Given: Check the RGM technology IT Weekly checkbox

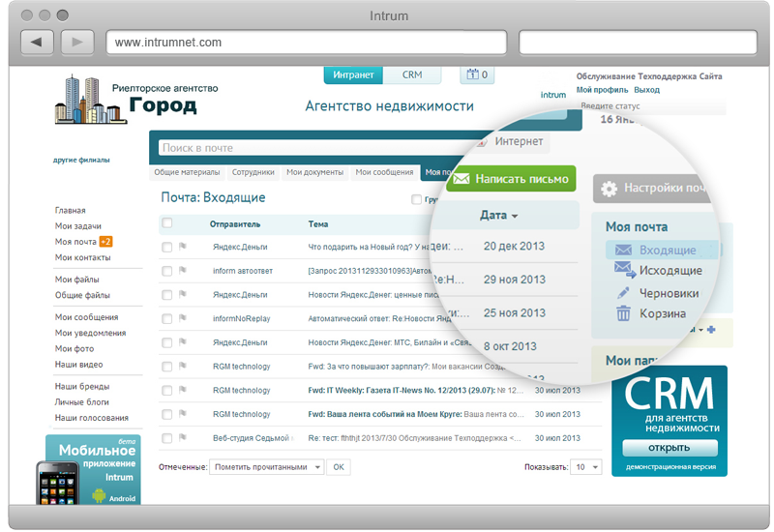Looking at the screenshot, I should (x=167, y=391).
